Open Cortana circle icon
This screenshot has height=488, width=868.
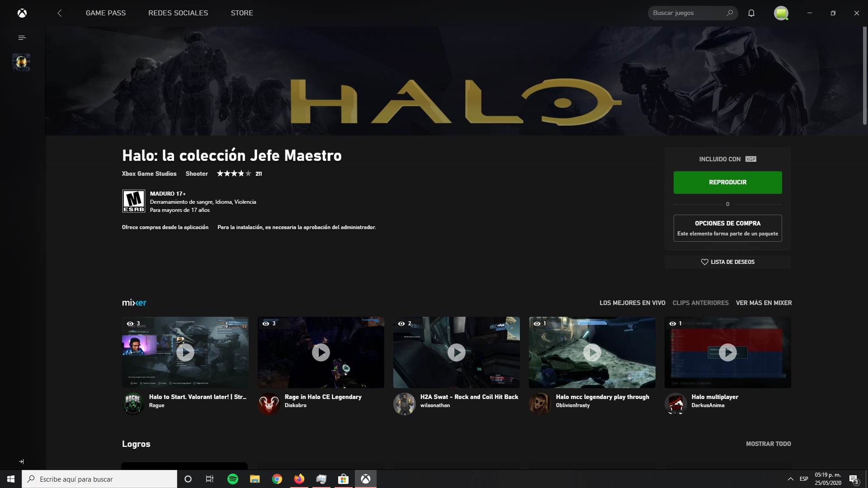pos(188,479)
